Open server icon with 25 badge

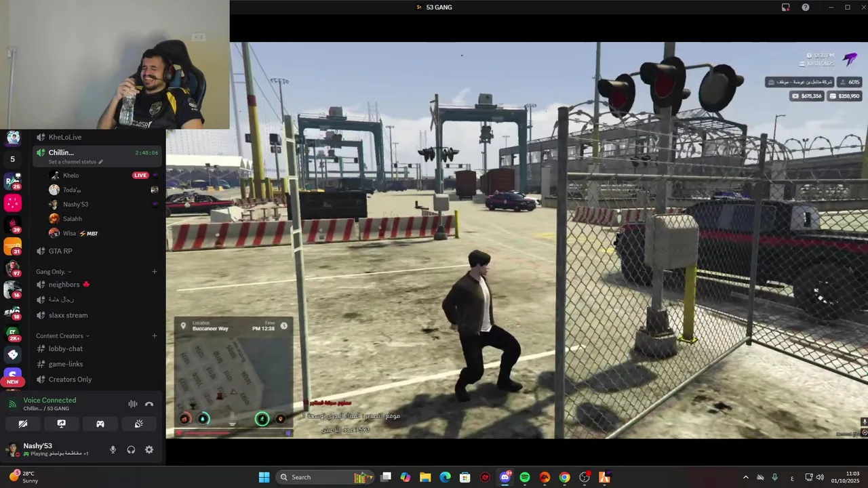[13, 181]
